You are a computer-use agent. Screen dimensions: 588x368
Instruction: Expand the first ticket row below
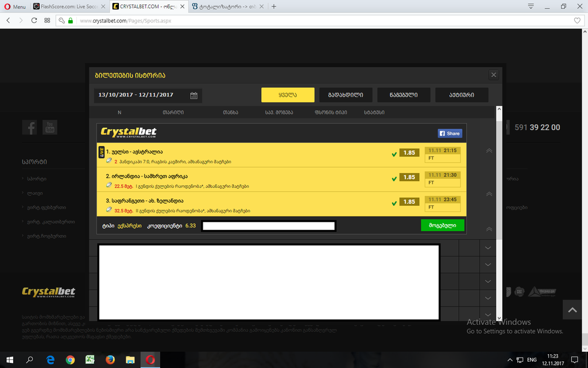click(488, 248)
